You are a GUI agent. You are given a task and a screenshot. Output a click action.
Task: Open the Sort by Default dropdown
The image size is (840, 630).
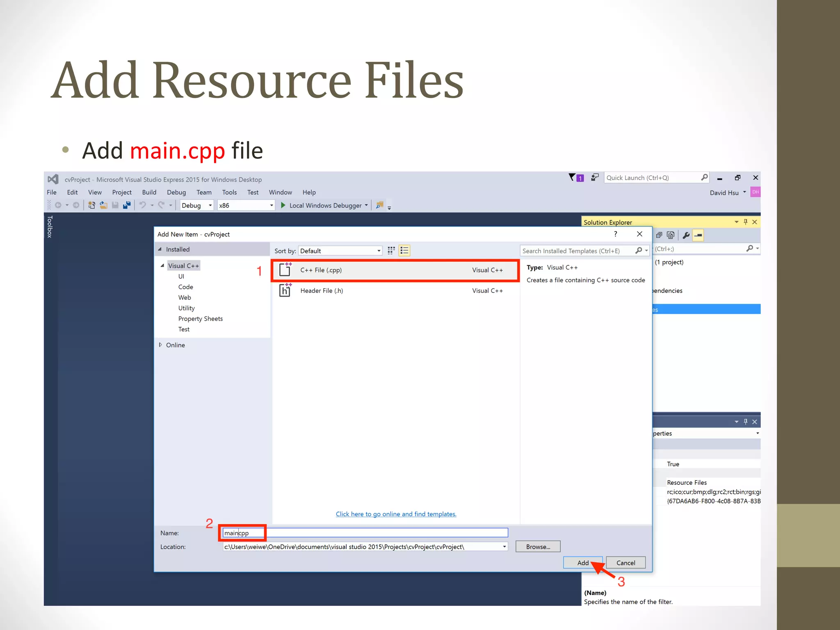[x=340, y=251]
